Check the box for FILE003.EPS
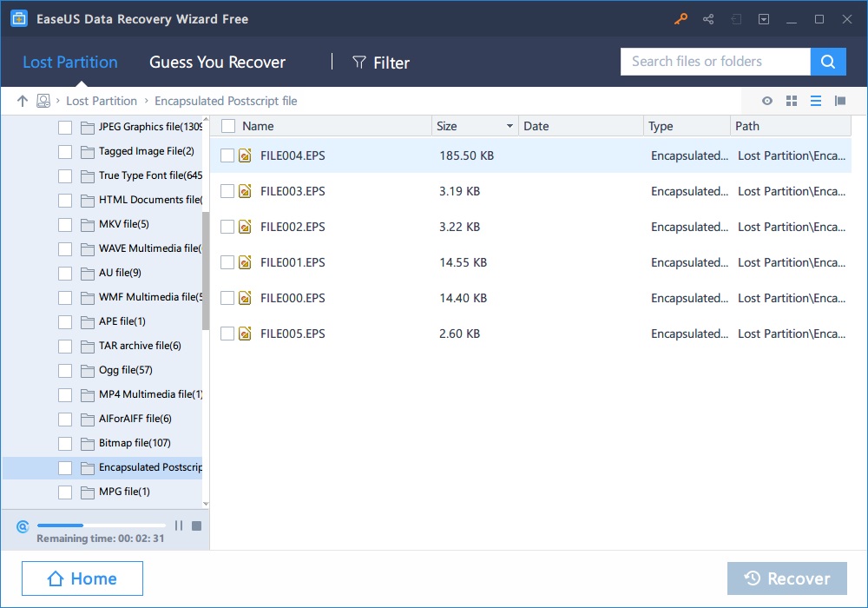868x608 pixels. (x=227, y=191)
